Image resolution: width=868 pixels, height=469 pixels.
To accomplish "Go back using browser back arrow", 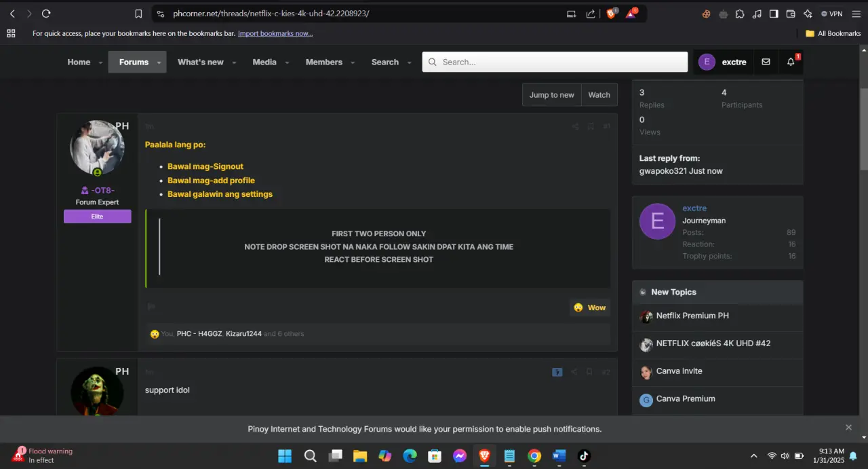I will (12, 14).
